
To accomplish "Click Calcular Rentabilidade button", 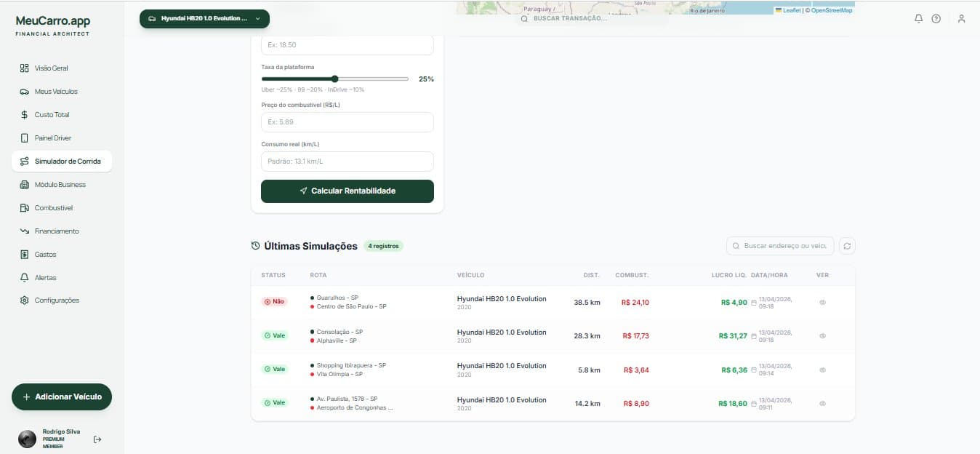I will (348, 191).
